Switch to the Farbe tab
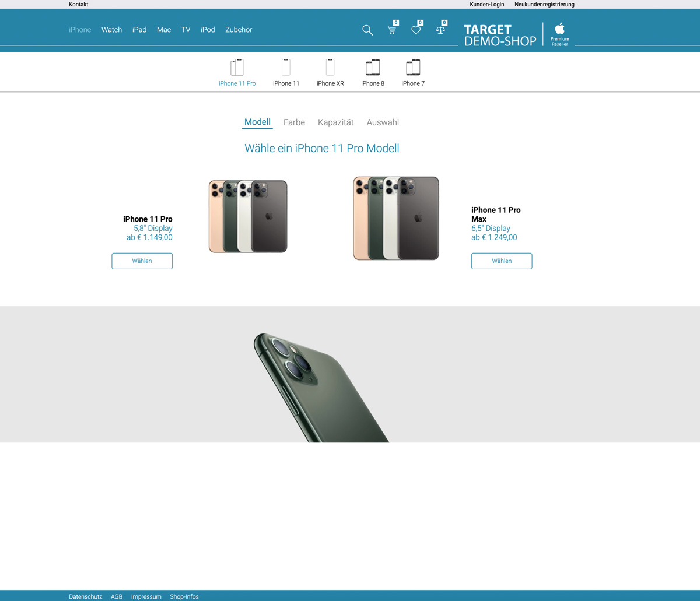The image size is (700, 601). tap(294, 122)
